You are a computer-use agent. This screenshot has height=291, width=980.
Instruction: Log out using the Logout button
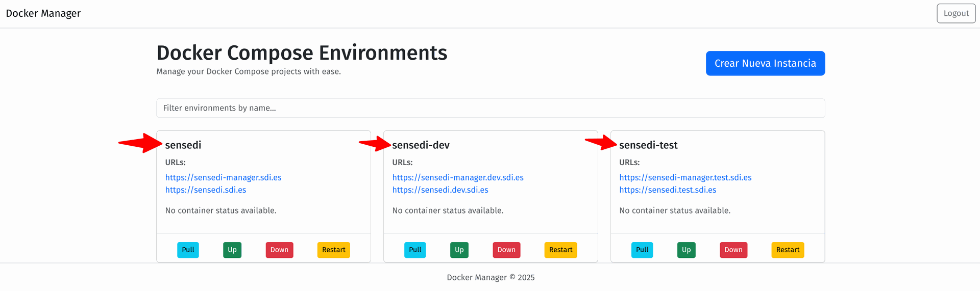click(955, 13)
